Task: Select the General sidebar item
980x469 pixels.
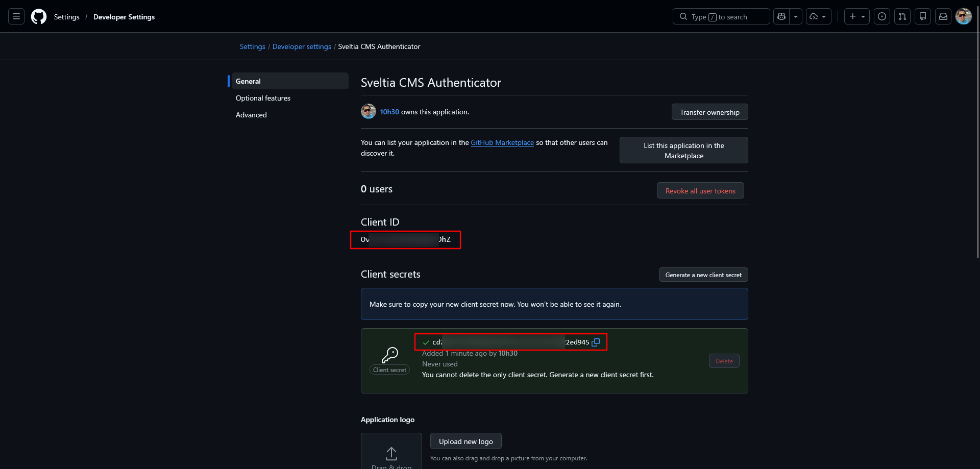Action: click(x=290, y=81)
